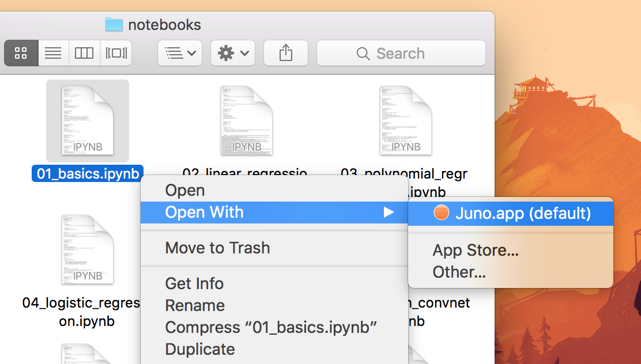Switch to Cover Flow view
The height and width of the screenshot is (364, 641).
tap(116, 53)
